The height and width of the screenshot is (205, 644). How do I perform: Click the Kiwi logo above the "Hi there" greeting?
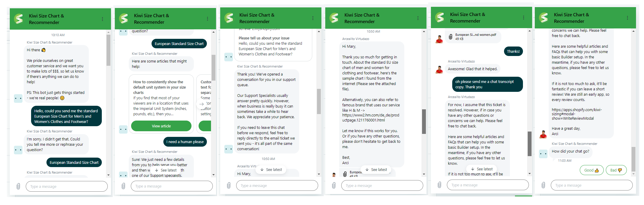19,19
